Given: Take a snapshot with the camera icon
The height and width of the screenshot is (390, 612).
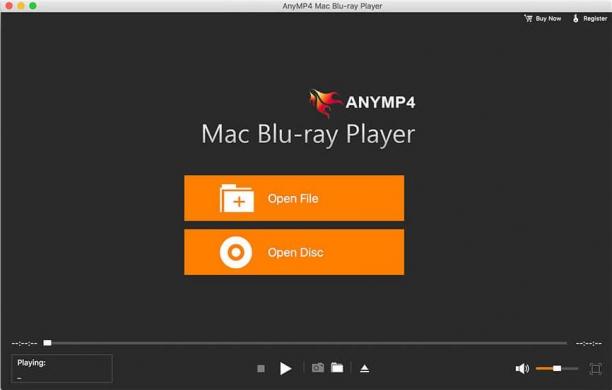Looking at the screenshot, I should (x=318, y=368).
